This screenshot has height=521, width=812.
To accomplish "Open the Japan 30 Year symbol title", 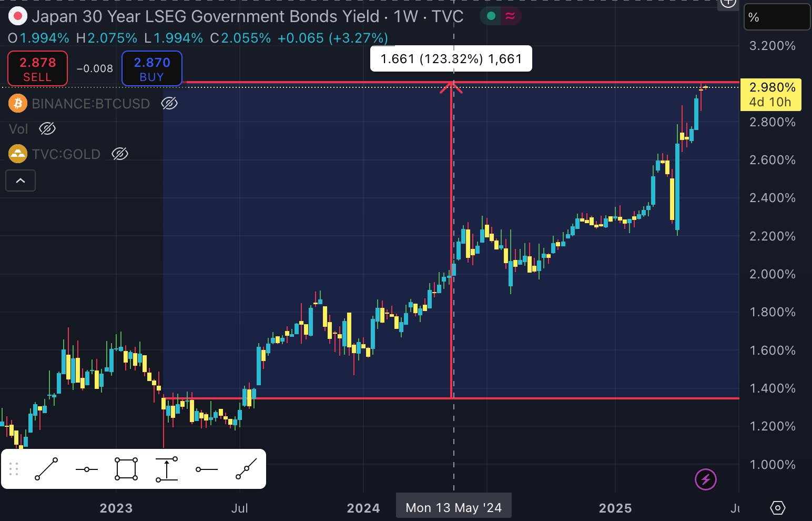I will 205,17.
